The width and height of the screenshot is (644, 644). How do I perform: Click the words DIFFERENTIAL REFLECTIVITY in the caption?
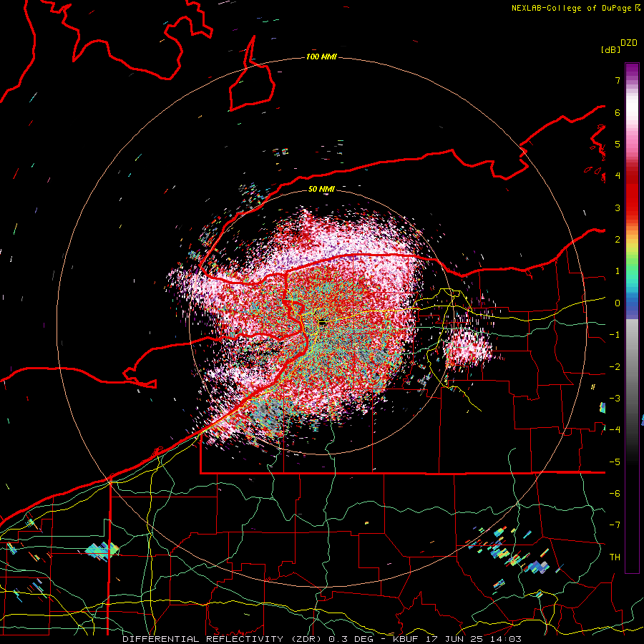point(203,639)
